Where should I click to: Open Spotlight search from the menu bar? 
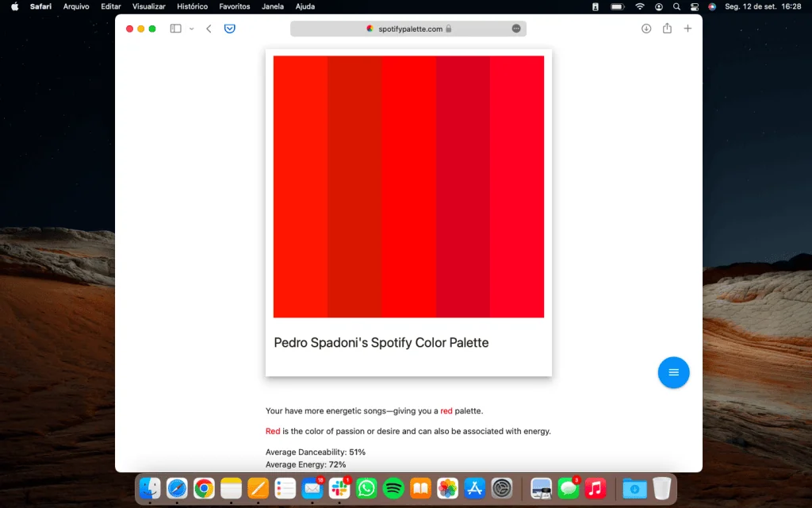click(x=676, y=6)
